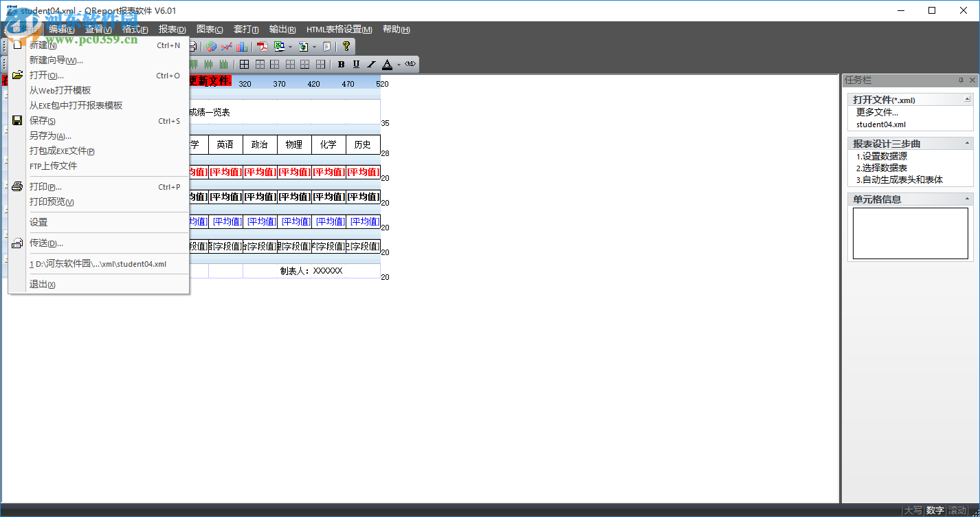This screenshot has height=517, width=980.
Task: Open student04.xml from the task panel
Action: [881, 124]
